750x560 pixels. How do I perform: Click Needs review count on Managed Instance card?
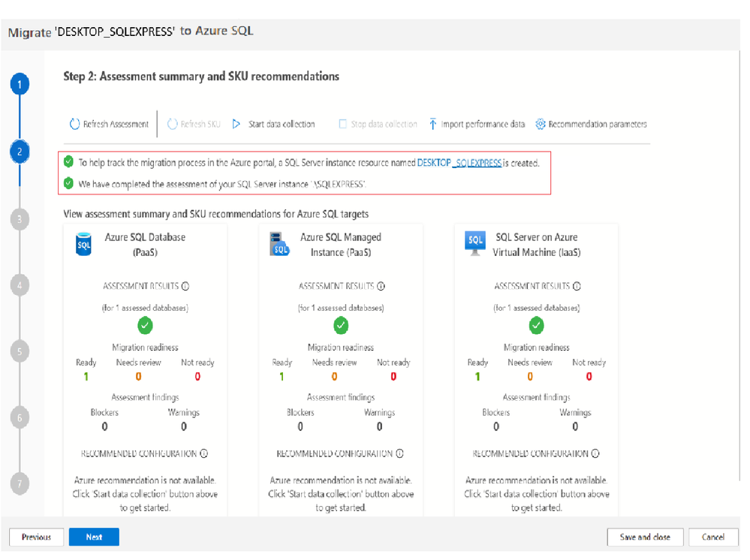335,378
